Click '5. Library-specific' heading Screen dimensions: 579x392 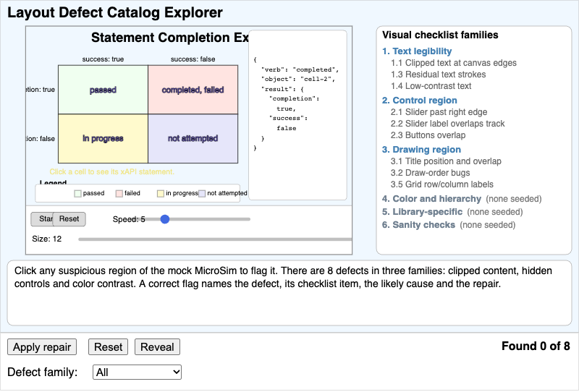tap(422, 211)
